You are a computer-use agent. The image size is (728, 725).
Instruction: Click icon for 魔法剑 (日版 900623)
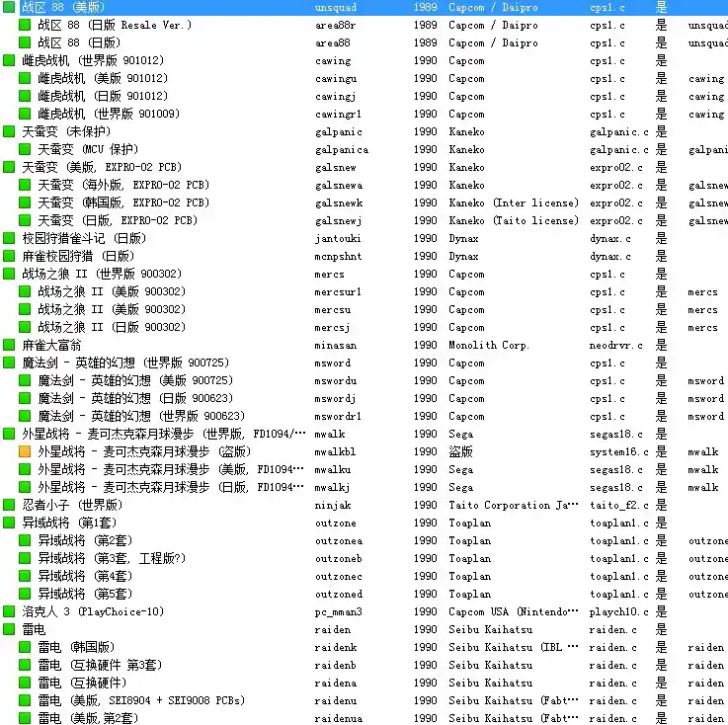[x=25, y=398]
